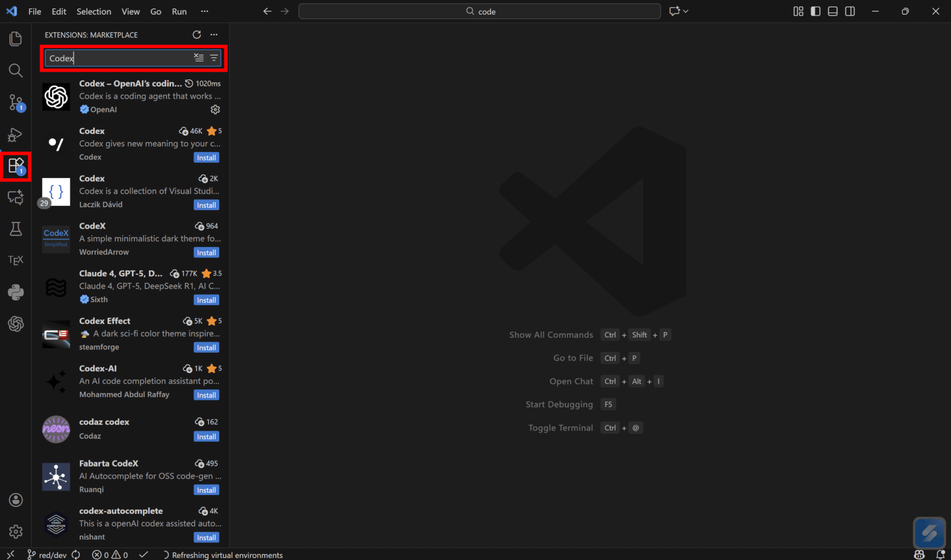The height and width of the screenshot is (560, 951).
Task: Open the Testing beaker view
Action: [x=15, y=229]
